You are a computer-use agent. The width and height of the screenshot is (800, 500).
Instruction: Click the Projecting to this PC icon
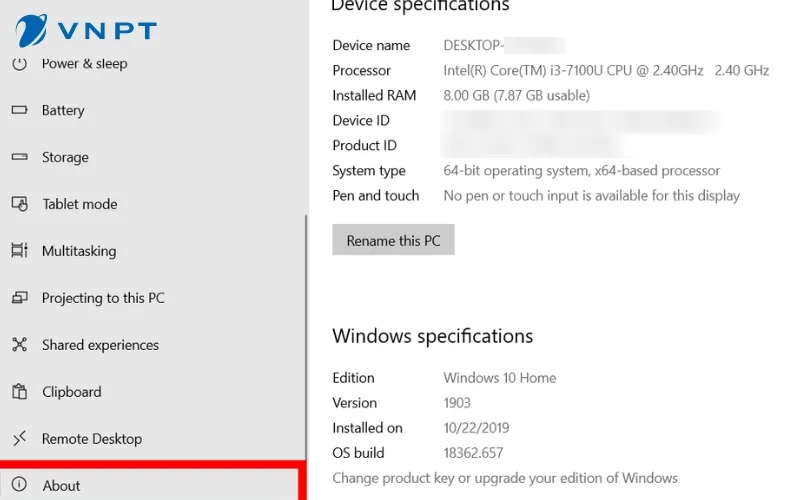point(19,298)
